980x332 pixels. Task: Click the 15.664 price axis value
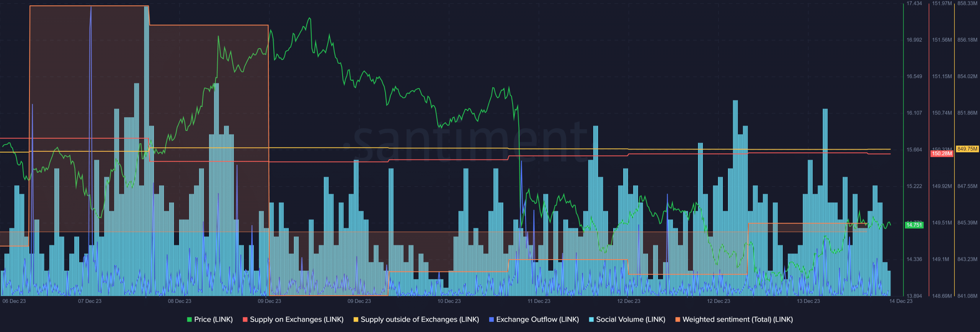click(914, 150)
